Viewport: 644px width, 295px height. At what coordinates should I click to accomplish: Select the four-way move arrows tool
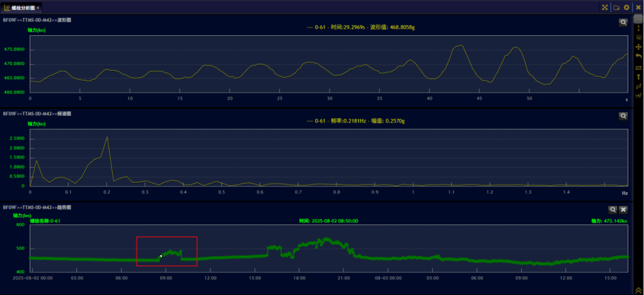click(x=639, y=47)
